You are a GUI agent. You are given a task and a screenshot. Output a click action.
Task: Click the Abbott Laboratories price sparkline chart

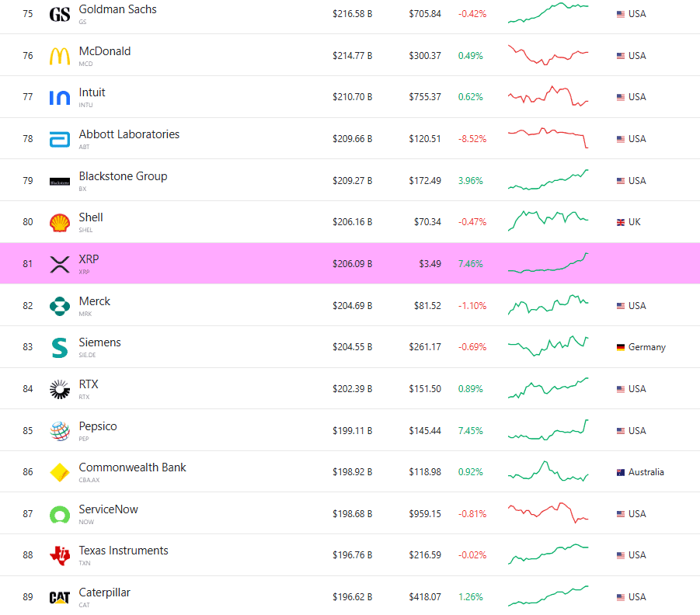coord(549,138)
